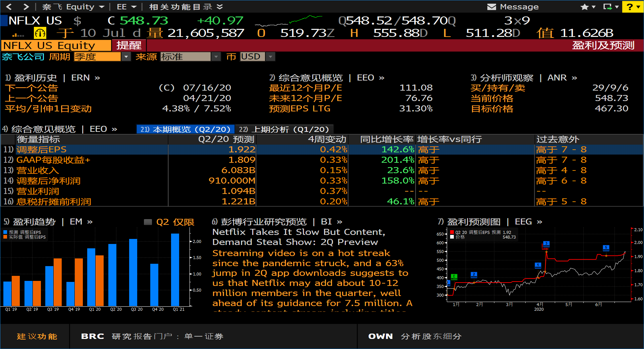Open the currency USD dropdown arrow
644x349 pixels.
click(270, 57)
